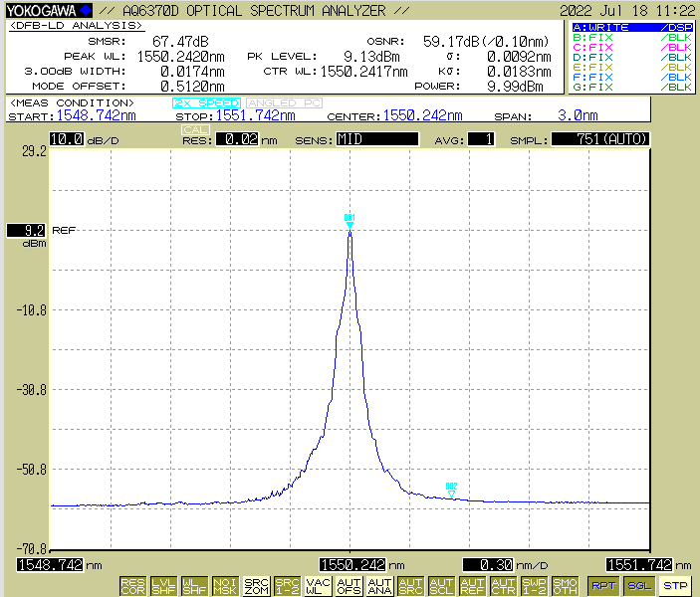The height and width of the screenshot is (597, 700).
Task: Open the SMPL 751(AUTO) sampling field
Action: click(600, 139)
